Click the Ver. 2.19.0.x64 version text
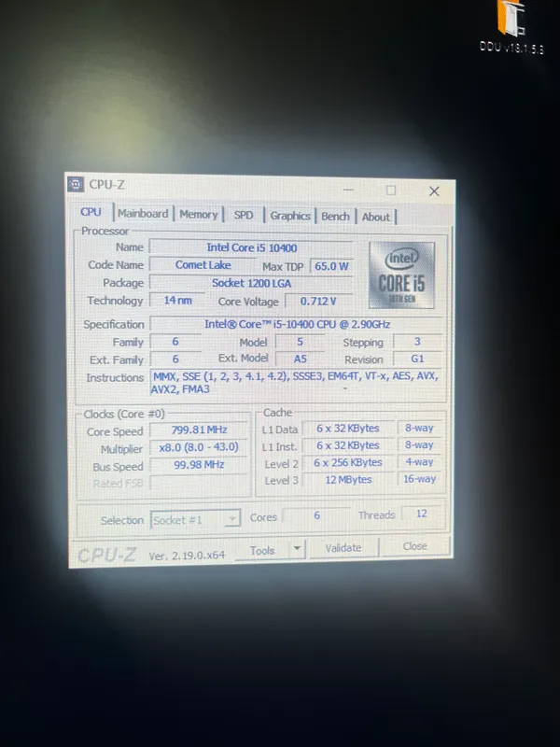Screen dimensions: 560x747 click(x=187, y=556)
